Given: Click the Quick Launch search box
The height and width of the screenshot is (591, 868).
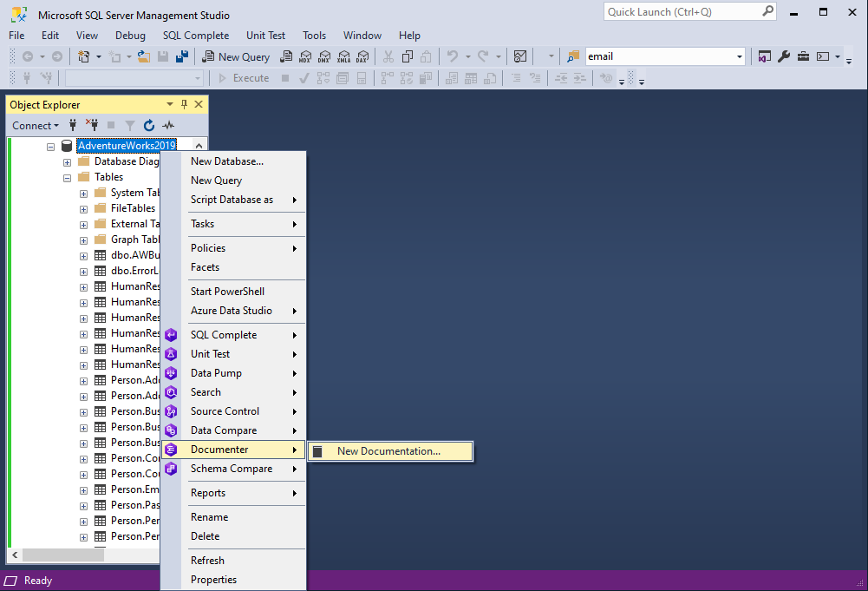Looking at the screenshot, I should (689, 11).
